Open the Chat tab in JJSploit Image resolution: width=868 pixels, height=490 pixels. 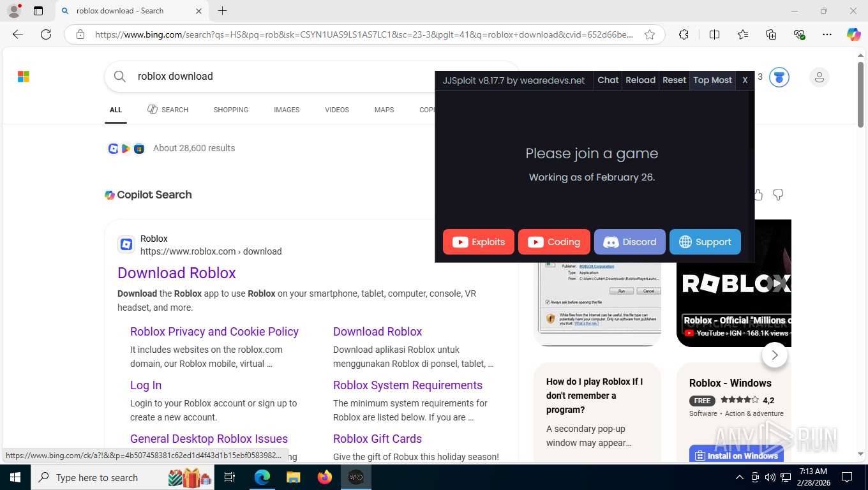[x=608, y=80]
